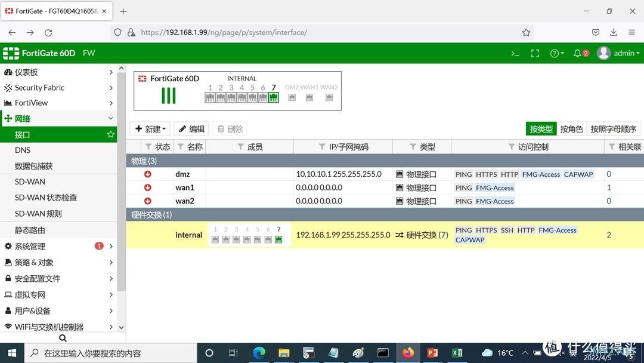This screenshot has height=363, width=644.
Task: Expand Security Fabric menu
Action: [x=58, y=88]
